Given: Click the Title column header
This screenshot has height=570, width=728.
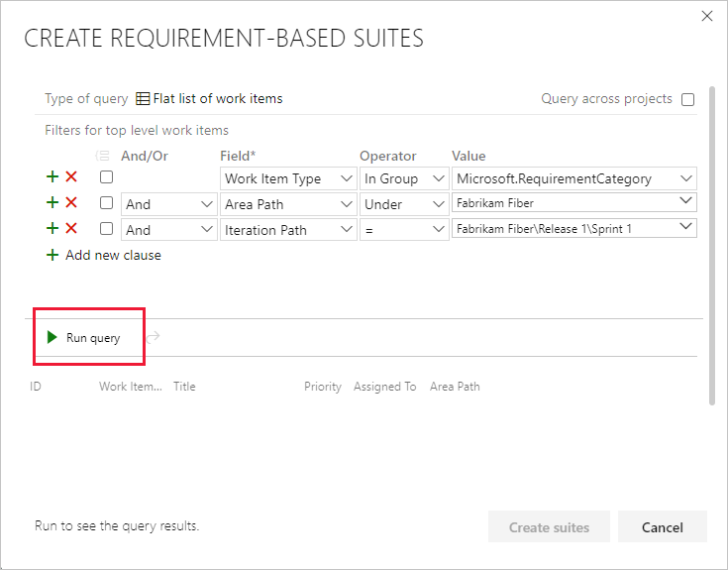Looking at the screenshot, I should (x=184, y=387).
